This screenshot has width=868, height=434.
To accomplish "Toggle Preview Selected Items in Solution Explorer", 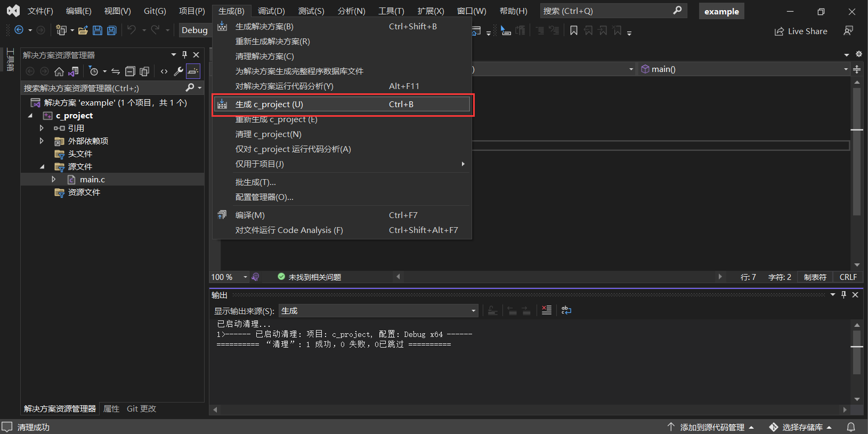I will click(x=193, y=71).
